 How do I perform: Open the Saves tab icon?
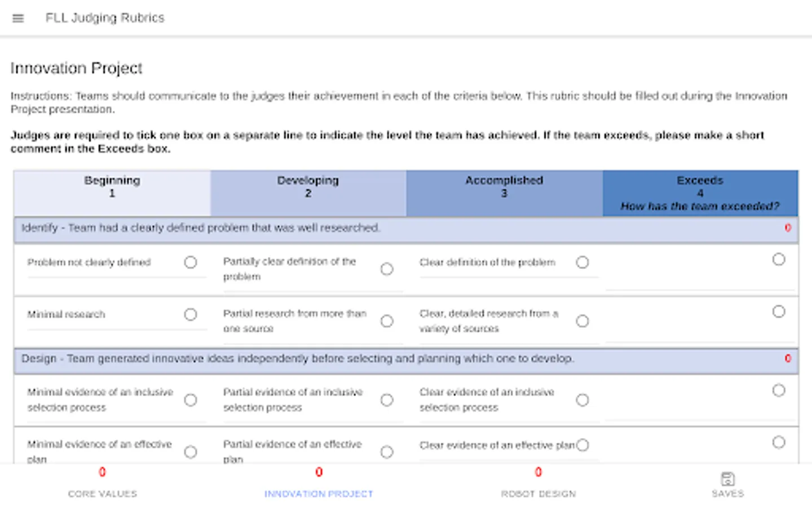(727, 479)
